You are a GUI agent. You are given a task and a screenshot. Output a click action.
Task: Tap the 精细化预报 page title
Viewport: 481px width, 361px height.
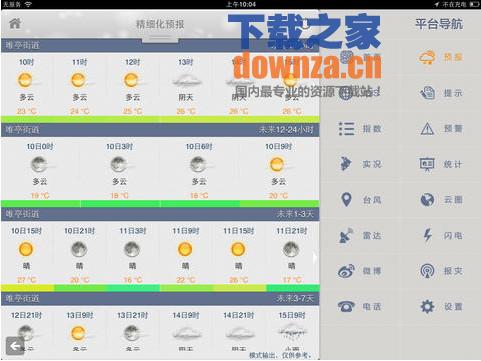pos(160,24)
